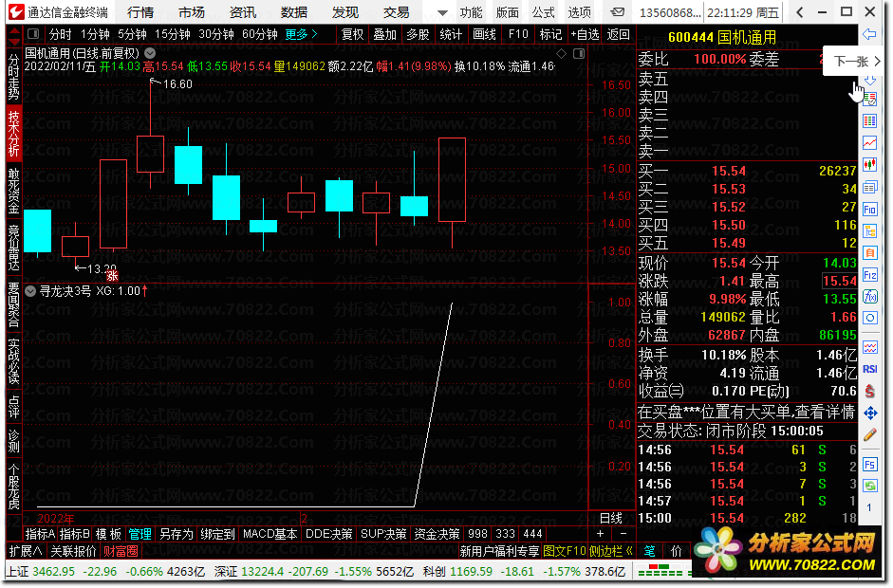Click the 公式 title bar menu
Screen dimensions: 893x588
544,12
